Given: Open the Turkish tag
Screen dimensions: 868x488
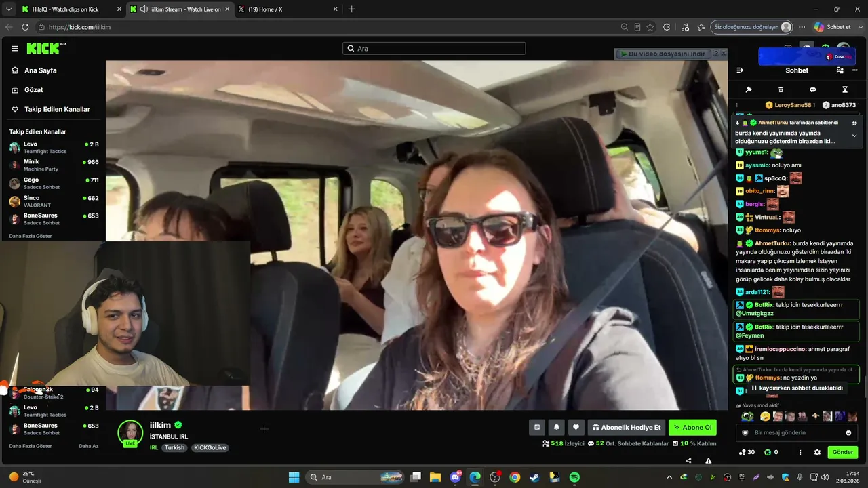Looking at the screenshot, I should [x=174, y=447].
